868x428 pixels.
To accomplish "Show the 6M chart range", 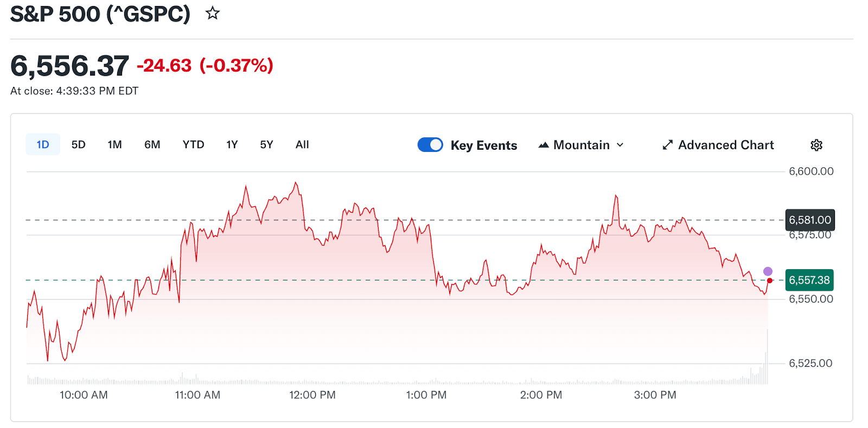I will [x=152, y=145].
